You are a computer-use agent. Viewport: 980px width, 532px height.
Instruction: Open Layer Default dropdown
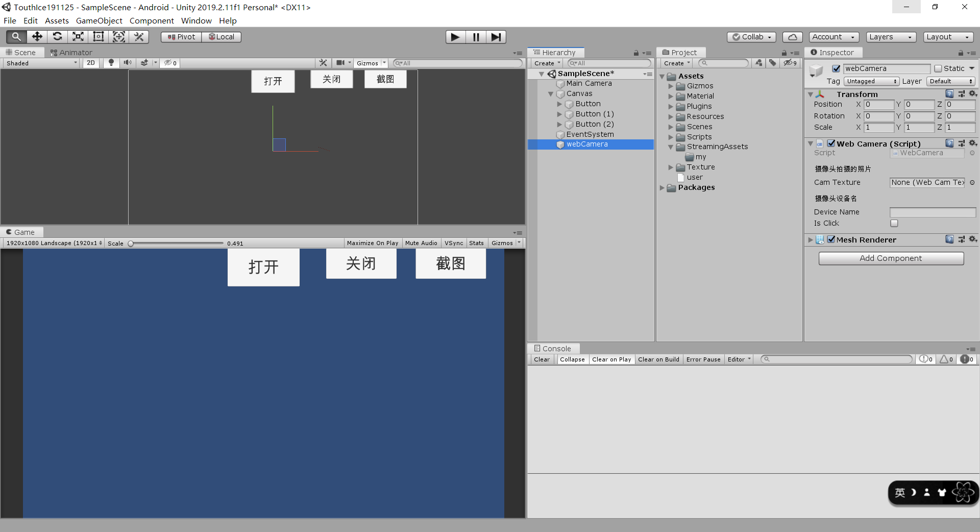tap(951, 81)
